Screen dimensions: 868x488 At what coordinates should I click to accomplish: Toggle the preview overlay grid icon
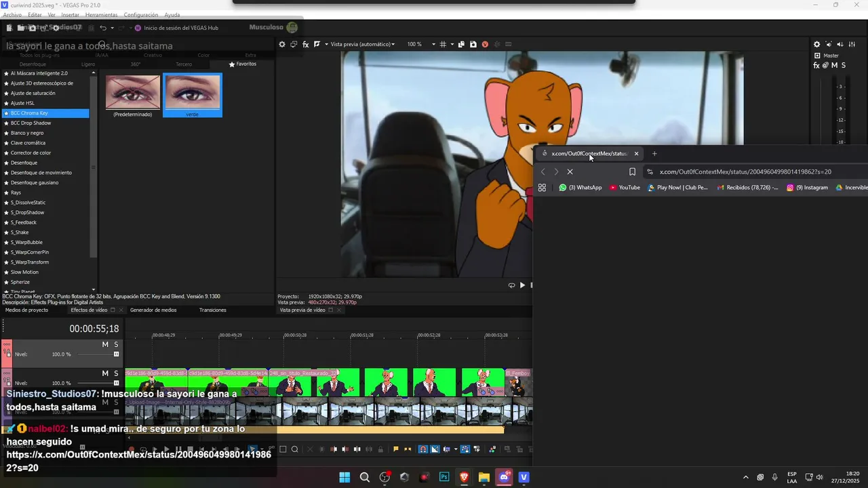pyautogui.click(x=443, y=44)
